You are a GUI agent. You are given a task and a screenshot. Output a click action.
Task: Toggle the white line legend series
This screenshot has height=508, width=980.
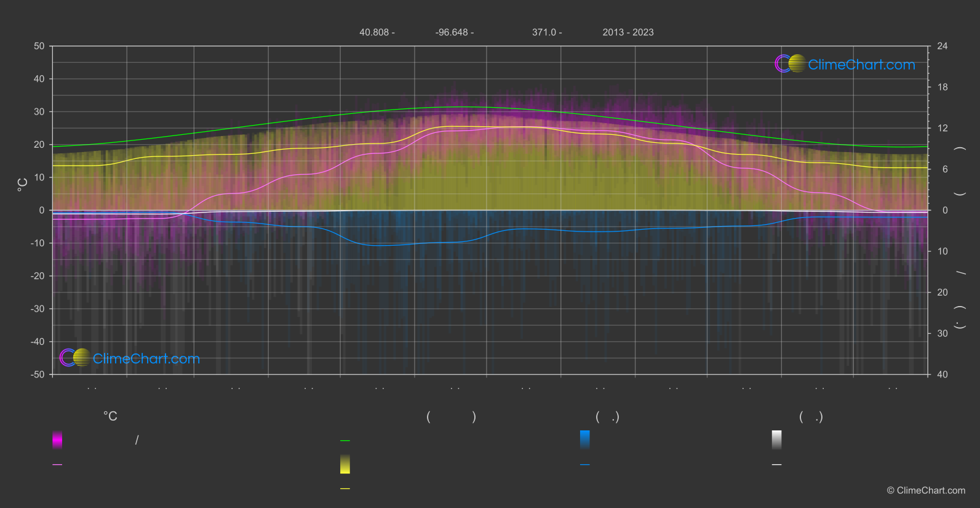776,465
